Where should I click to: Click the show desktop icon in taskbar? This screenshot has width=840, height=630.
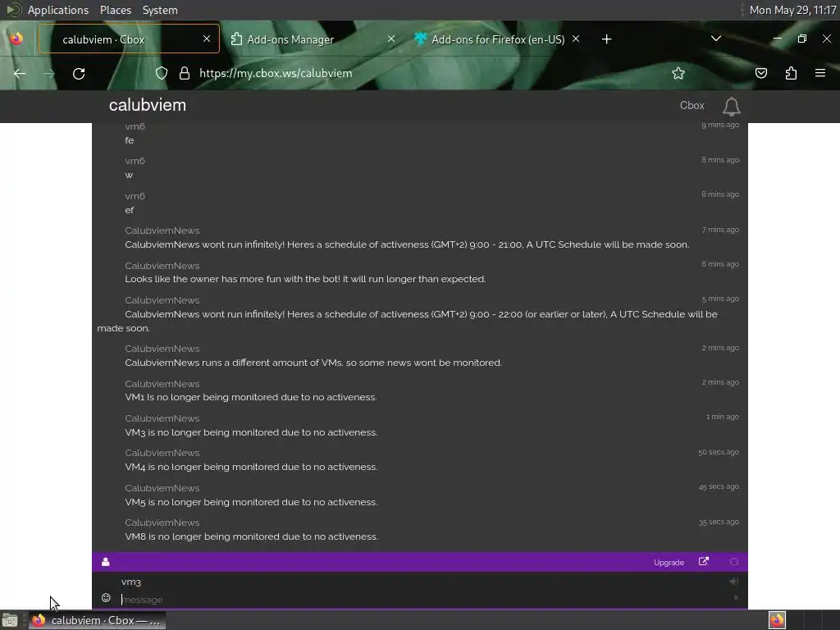click(10, 620)
